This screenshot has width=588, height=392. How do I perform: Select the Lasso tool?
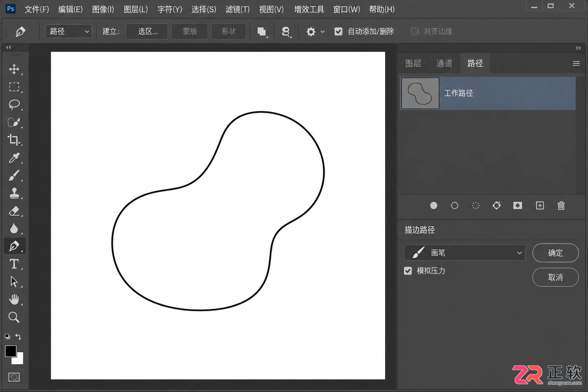click(14, 105)
